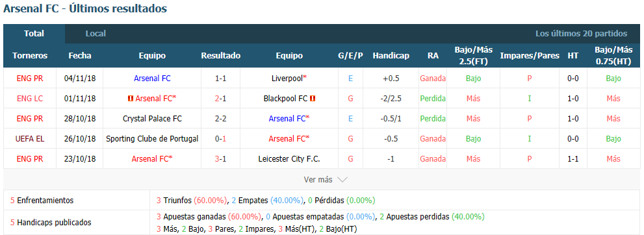Click the Impares/Pares column header

coord(530,56)
